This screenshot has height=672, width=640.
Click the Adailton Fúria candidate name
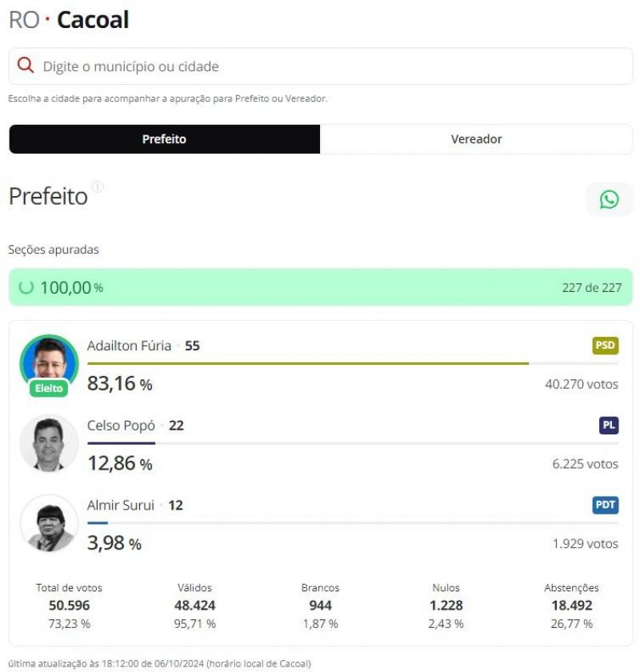tap(129, 346)
